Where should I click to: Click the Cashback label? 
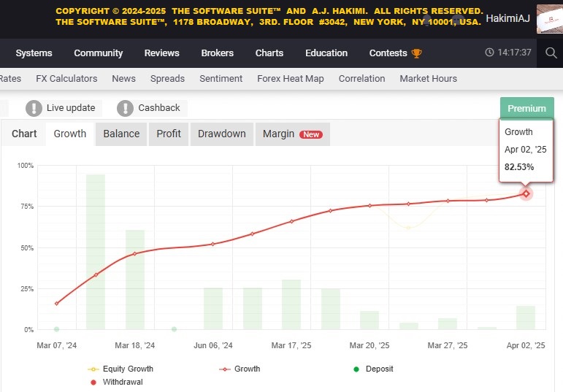point(159,108)
